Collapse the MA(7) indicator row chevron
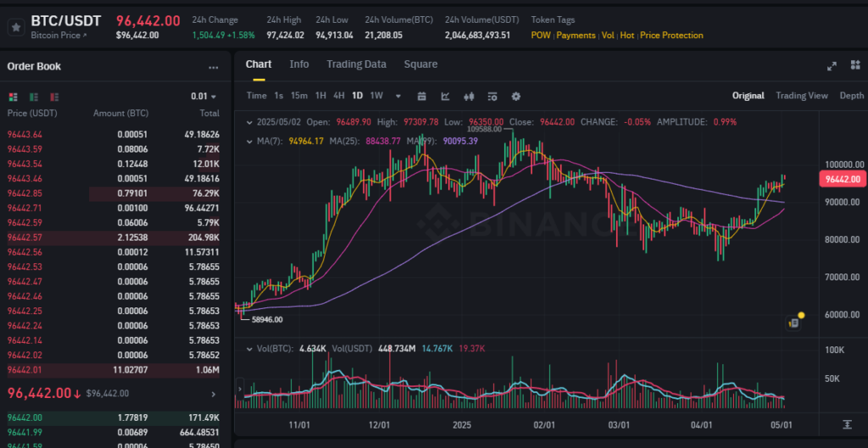The height and width of the screenshot is (448, 868). click(249, 141)
